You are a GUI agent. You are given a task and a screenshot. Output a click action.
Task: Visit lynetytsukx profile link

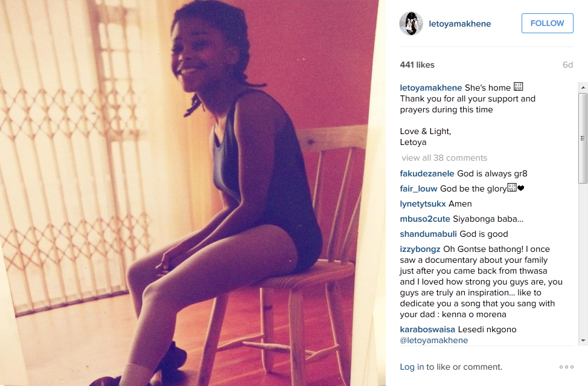[x=423, y=204]
